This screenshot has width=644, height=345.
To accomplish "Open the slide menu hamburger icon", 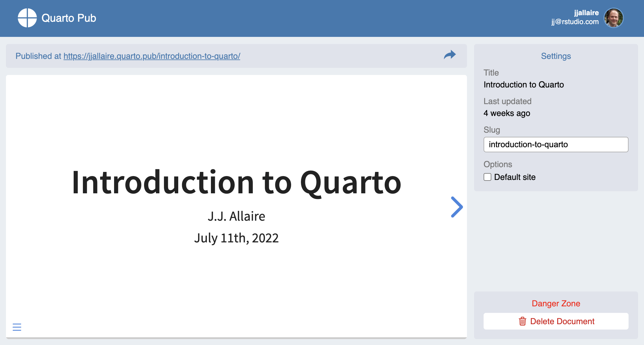I will point(17,327).
